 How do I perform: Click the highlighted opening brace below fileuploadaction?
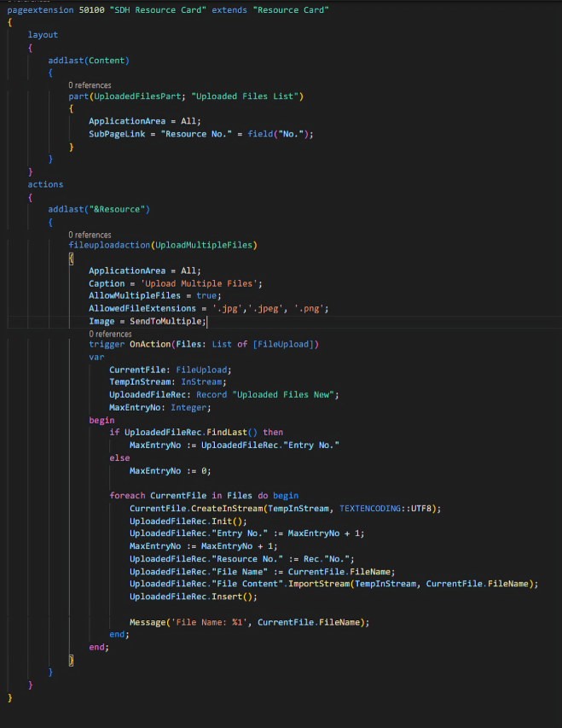click(71, 259)
